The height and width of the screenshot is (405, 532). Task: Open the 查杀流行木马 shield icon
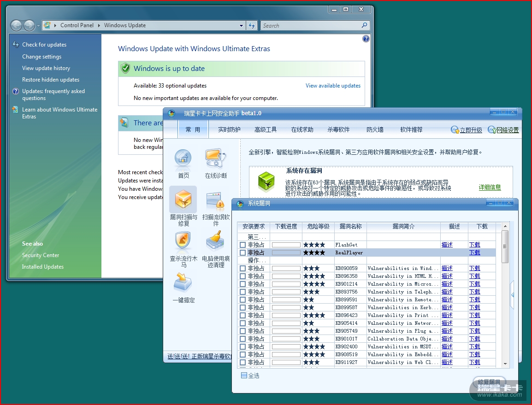pos(183,241)
